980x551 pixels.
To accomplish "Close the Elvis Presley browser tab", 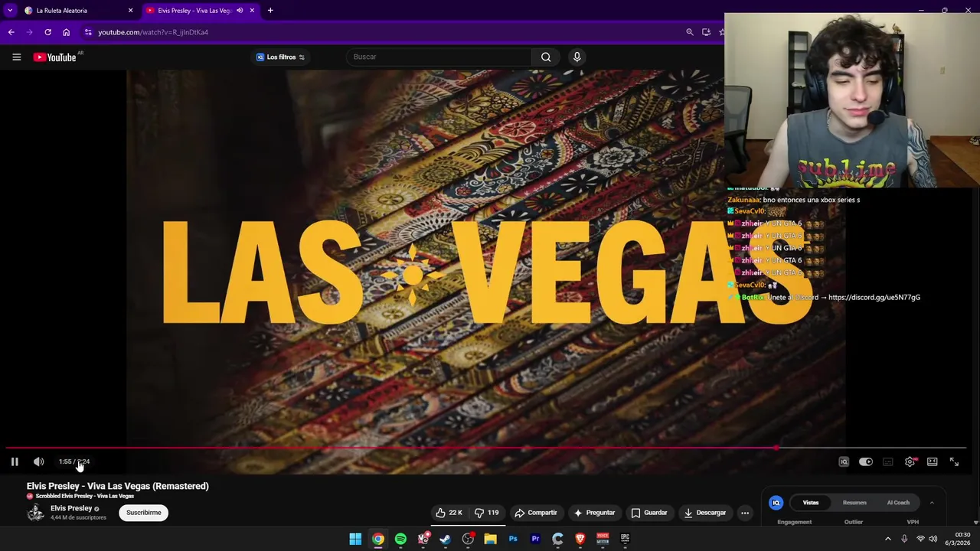I will pyautogui.click(x=252, y=11).
